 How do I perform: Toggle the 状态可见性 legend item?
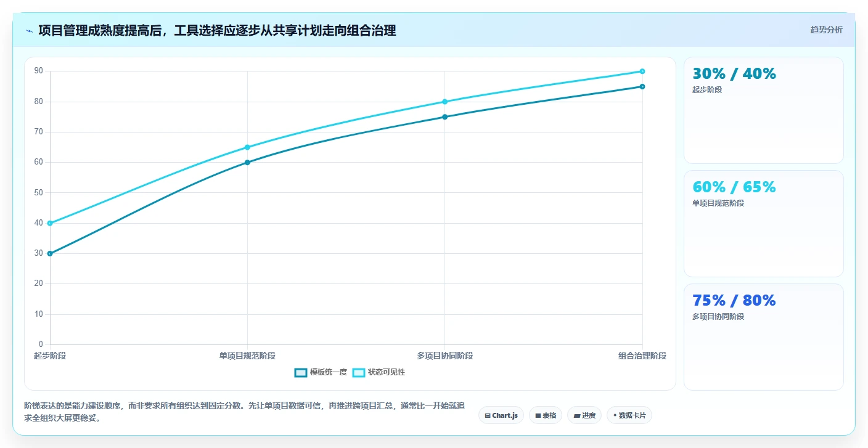click(x=379, y=372)
